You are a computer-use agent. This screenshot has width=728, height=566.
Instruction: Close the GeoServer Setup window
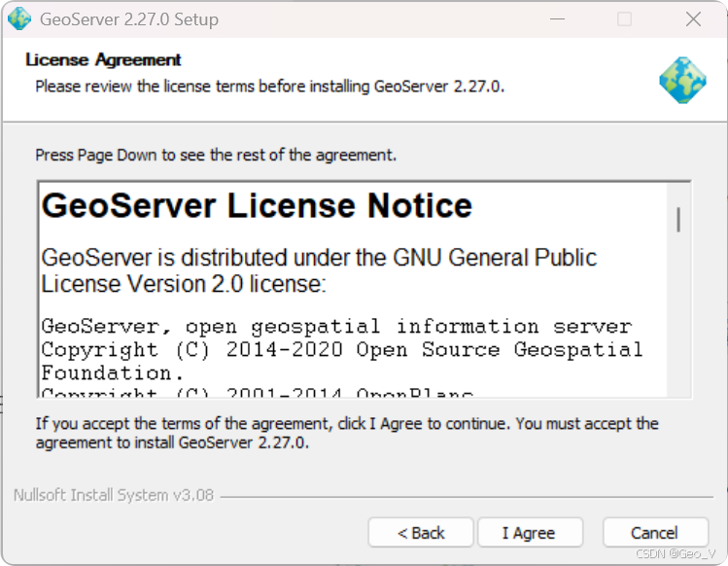(693, 19)
